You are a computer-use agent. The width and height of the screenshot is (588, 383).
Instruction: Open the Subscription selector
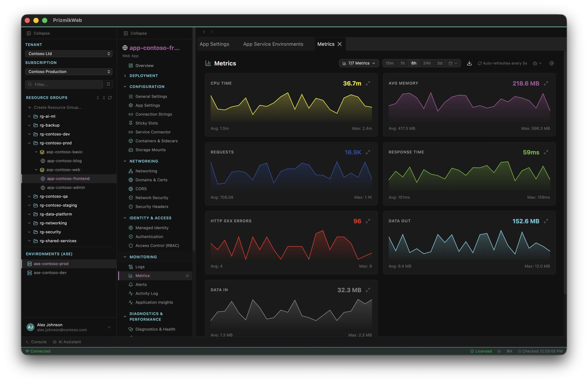pos(68,72)
